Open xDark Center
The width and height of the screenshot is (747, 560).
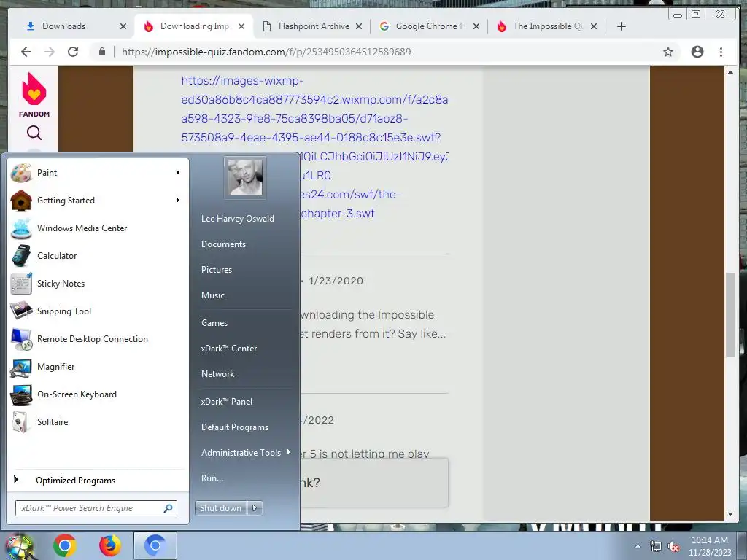tap(228, 348)
